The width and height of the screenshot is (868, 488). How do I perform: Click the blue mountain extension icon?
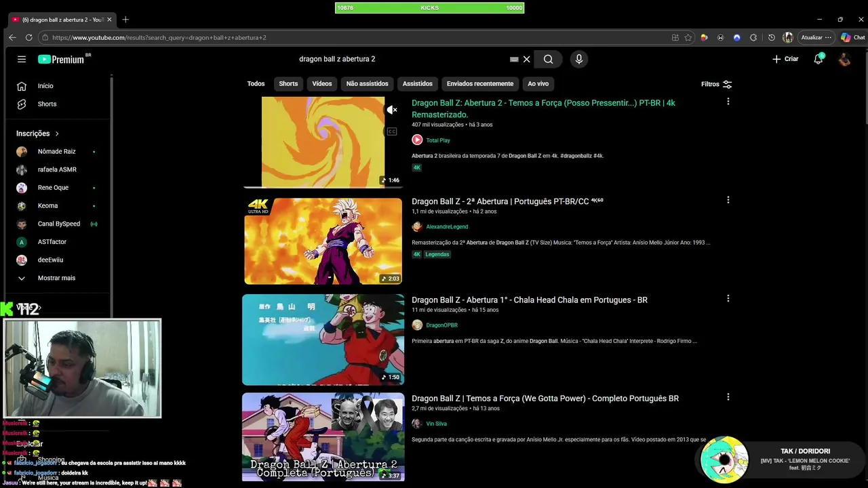click(737, 37)
